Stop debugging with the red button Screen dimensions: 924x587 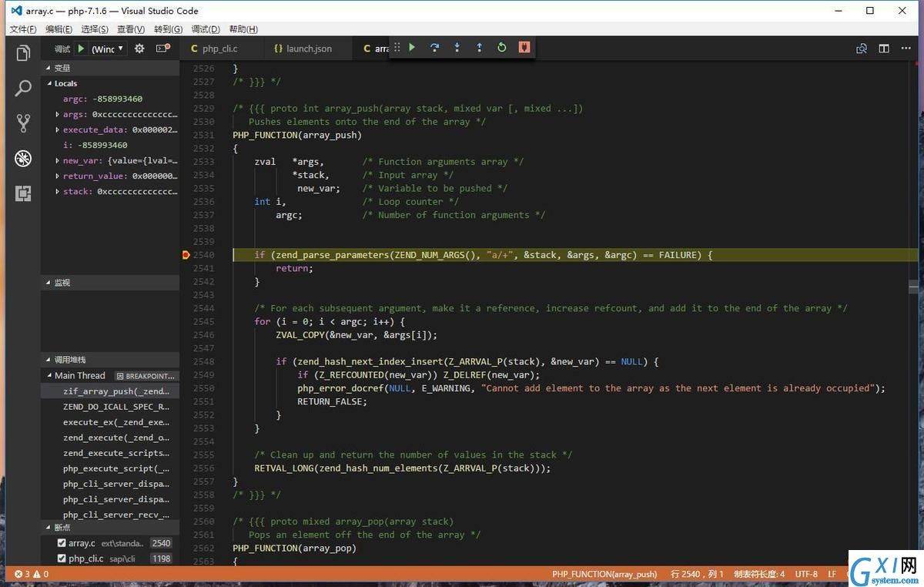pyautogui.click(x=524, y=48)
